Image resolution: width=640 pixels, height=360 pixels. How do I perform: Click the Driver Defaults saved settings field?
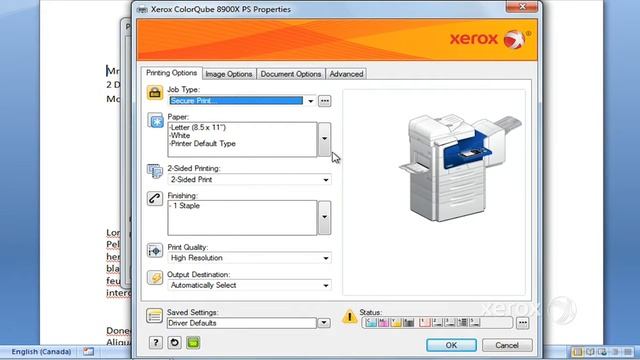[x=242, y=323]
